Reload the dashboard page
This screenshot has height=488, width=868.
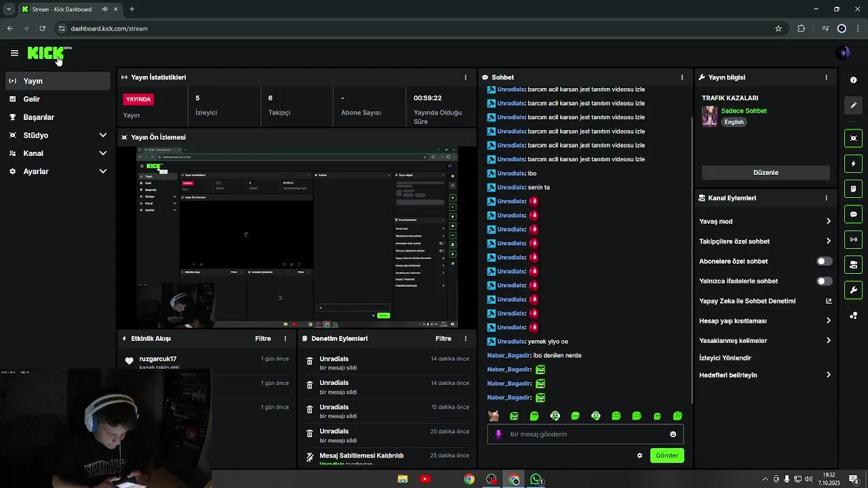coord(42,28)
